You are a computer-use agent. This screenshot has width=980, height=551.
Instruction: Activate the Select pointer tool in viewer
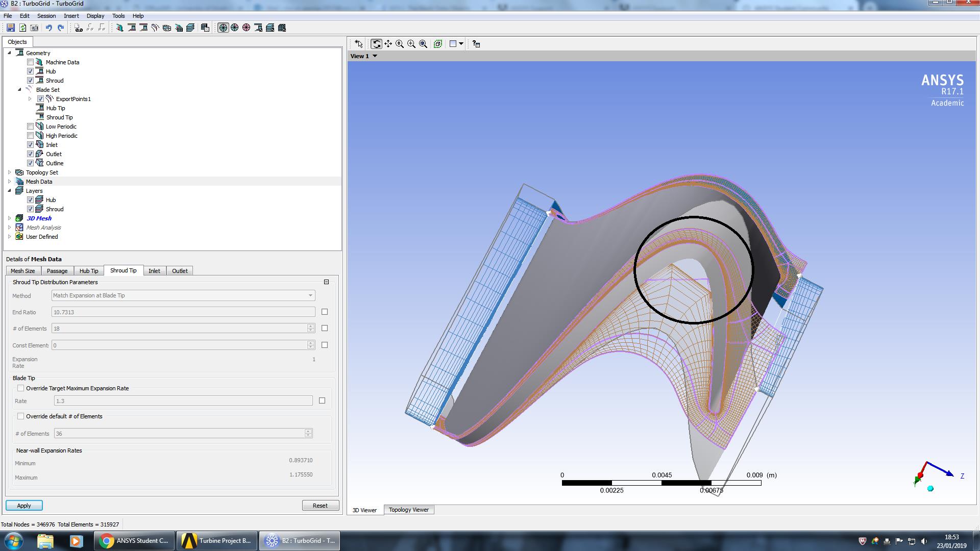click(359, 44)
